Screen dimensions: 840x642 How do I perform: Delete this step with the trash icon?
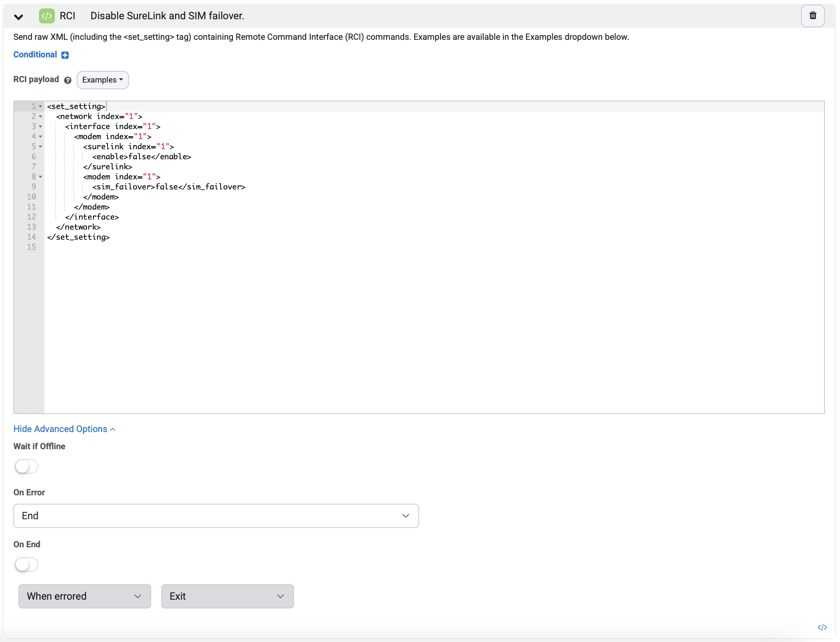tap(812, 16)
